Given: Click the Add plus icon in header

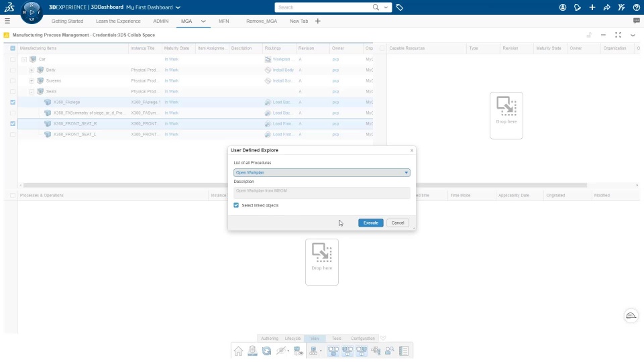Looking at the screenshot, I should pyautogui.click(x=592, y=7).
